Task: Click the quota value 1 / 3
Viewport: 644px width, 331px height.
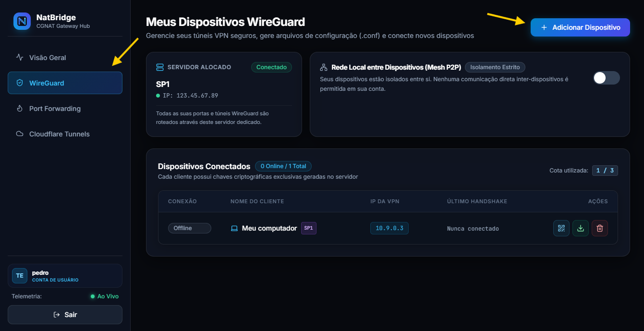Action: click(605, 170)
